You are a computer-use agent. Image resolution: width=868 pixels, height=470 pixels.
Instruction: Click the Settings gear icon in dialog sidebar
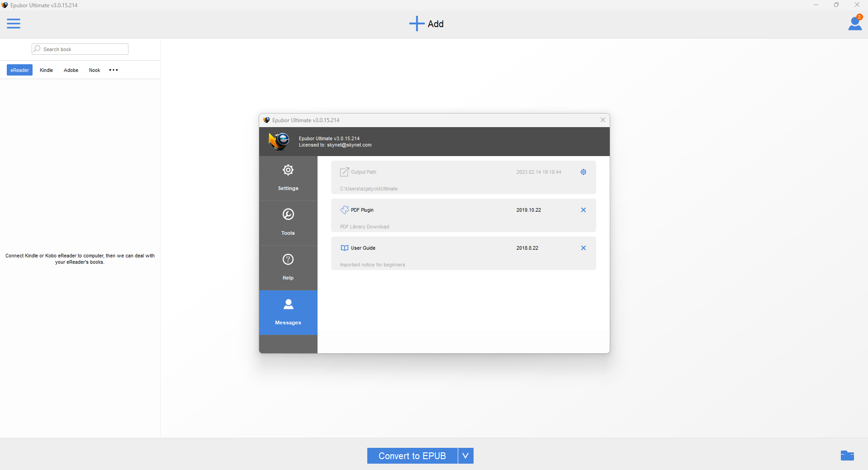tap(288, 170)
